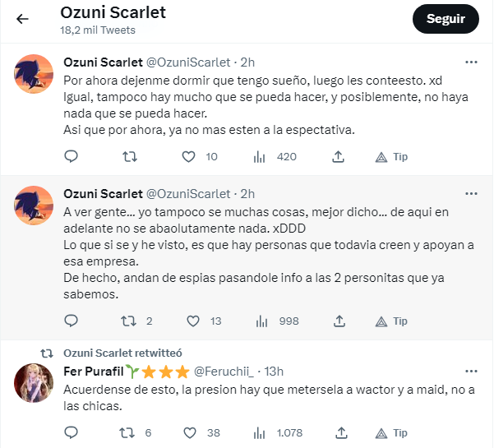
Task: Tip the author on the first tweet
Action: pyautogui.click(x=391, y=156)
